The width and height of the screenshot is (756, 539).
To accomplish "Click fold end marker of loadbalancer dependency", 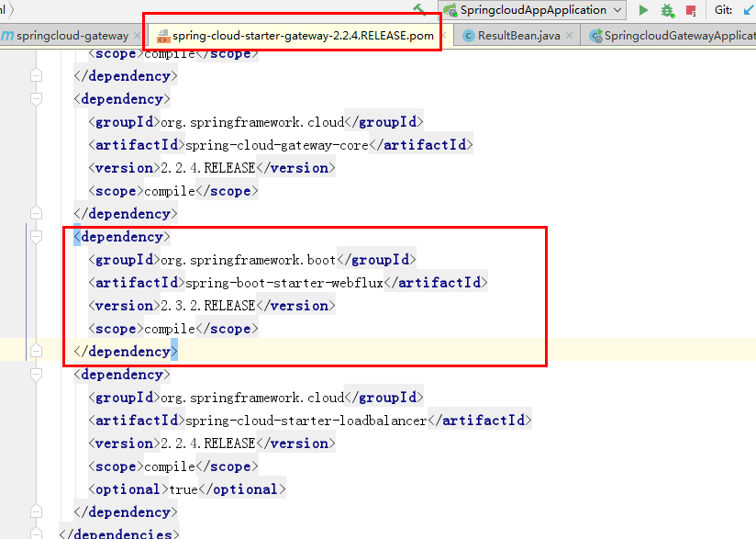I will coord(36,512).
